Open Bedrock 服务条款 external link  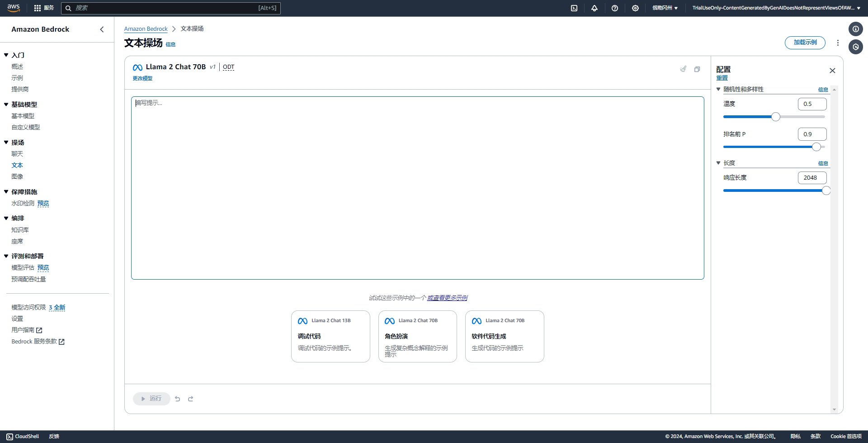click(x=38, y=342)
